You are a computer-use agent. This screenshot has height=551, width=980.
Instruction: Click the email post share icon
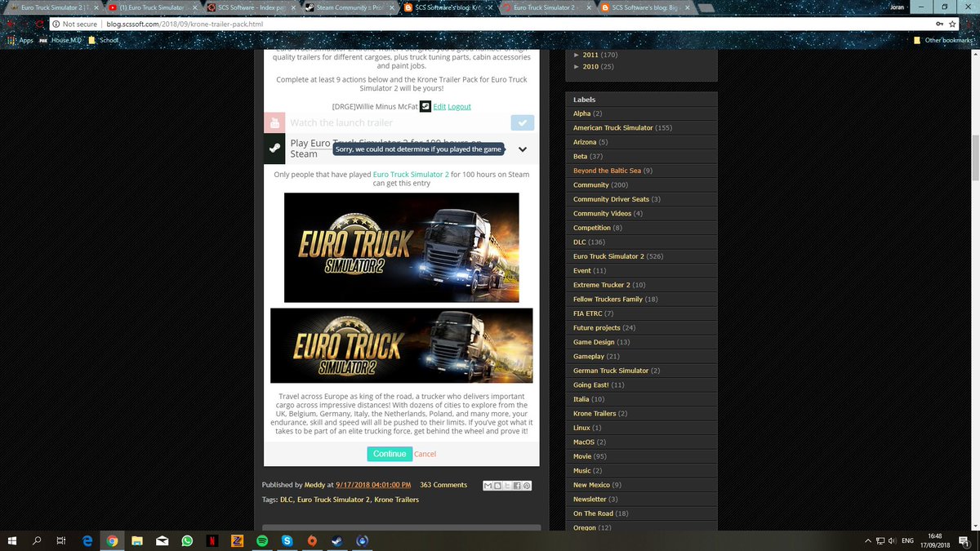[488, 486]
